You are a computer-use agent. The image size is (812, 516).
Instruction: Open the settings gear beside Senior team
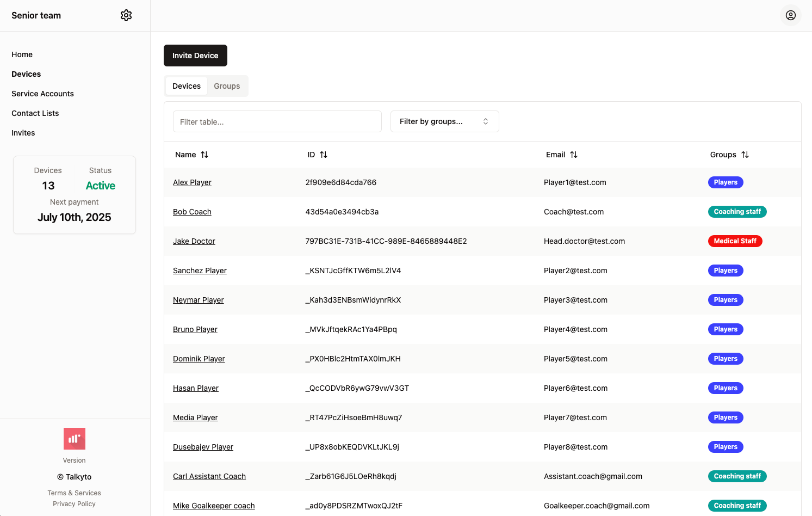126,15
